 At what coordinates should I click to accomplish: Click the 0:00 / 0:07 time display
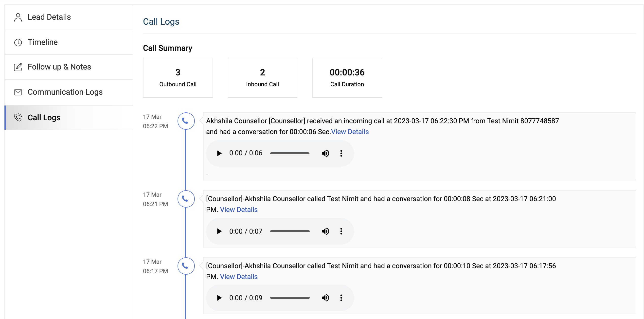pyautogui.click(x=246, y=231)
